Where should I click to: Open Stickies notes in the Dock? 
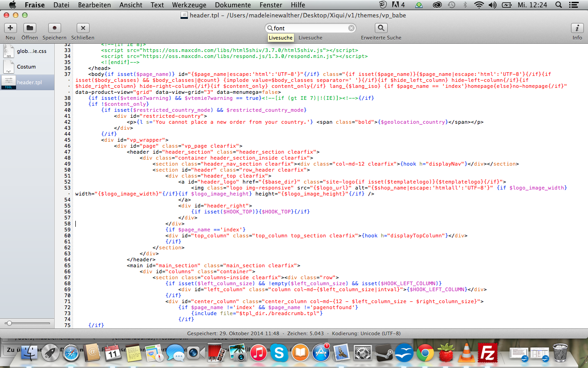coord(134,353)
